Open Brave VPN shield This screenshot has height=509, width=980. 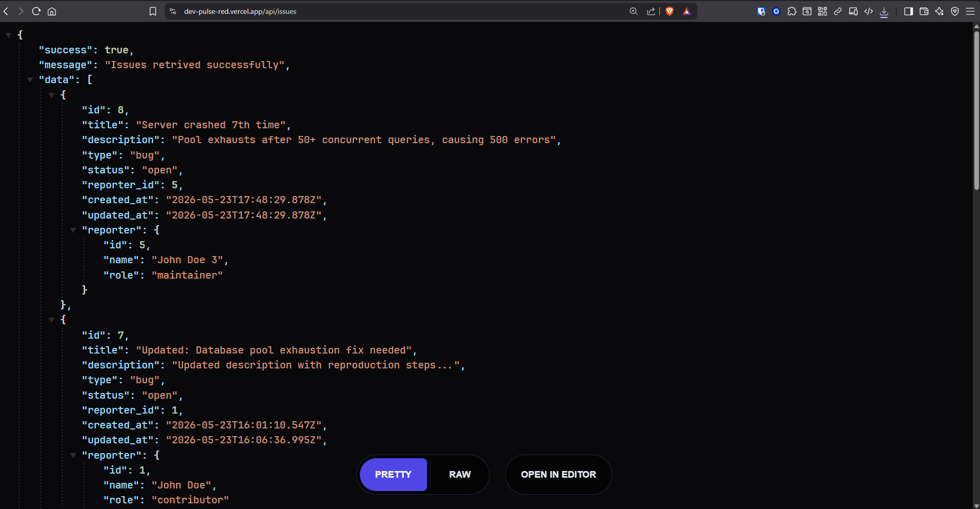[955, 11]
